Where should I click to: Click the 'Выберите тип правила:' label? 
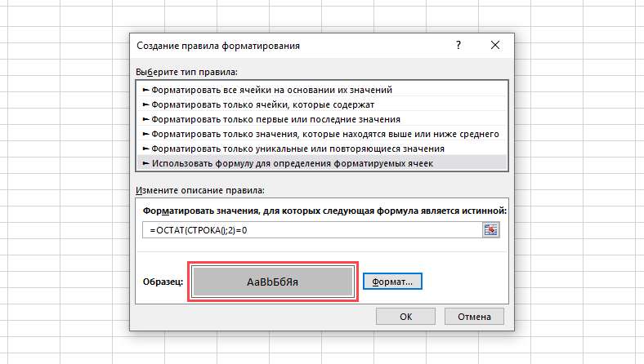point(186,72)
